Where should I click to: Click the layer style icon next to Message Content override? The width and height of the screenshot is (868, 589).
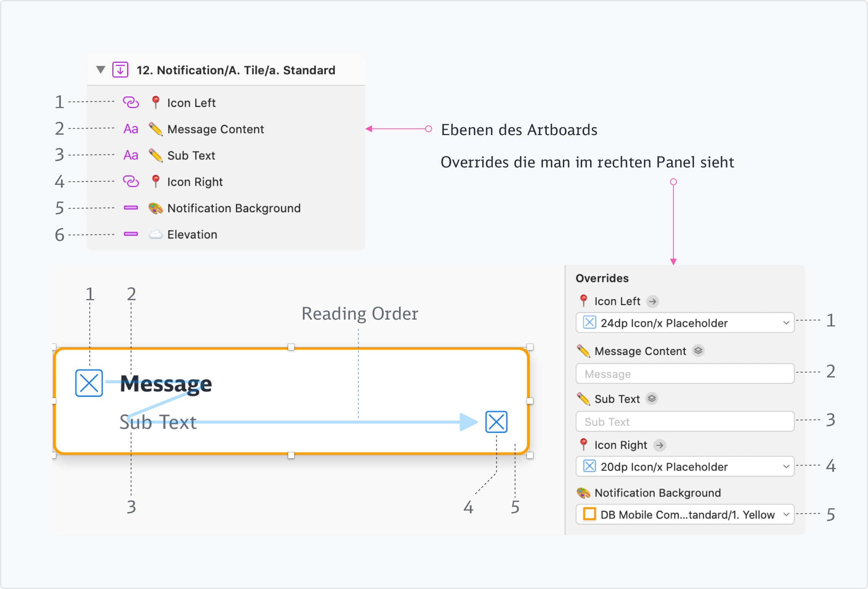pos(698,351)
